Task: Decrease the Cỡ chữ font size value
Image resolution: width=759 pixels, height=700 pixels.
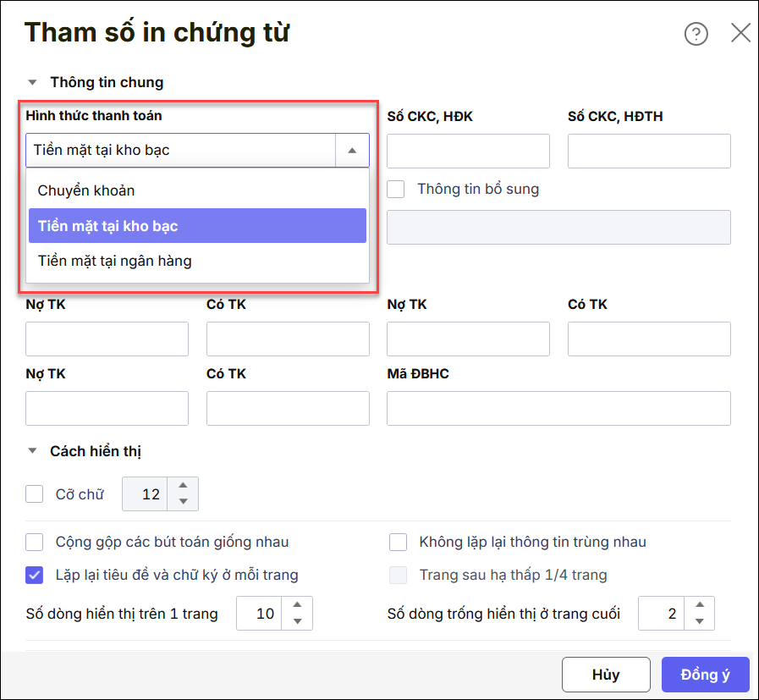Action: pos(183,502)
